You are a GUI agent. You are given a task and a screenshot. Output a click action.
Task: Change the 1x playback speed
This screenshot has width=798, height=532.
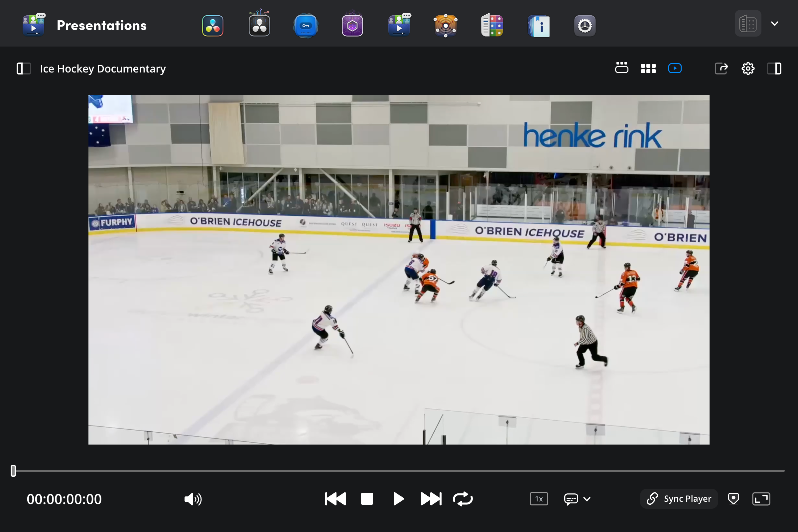(539, 499)
